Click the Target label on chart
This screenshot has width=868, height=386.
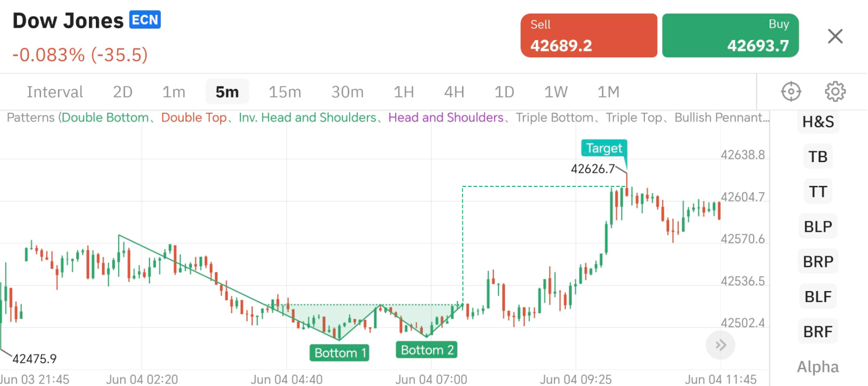pyautogui.click(x=603, y=148)
